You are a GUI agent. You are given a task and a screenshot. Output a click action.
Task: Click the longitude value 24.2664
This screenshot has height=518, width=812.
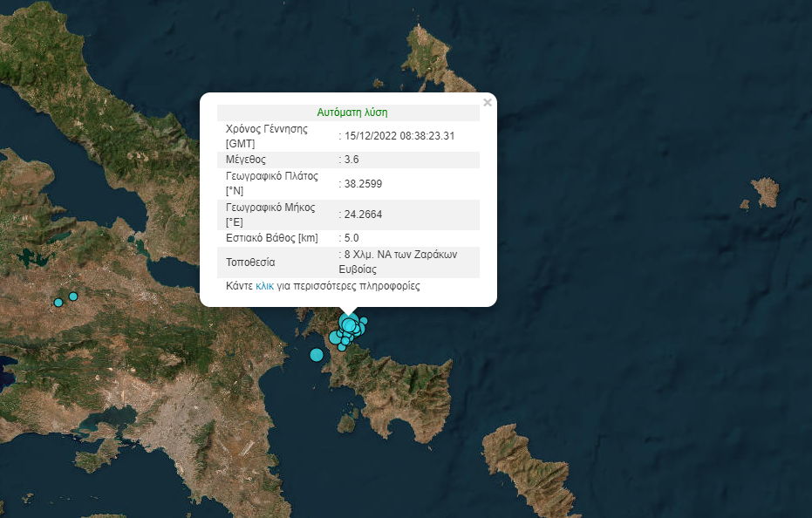pyautogui.click(x=365, y=215)
